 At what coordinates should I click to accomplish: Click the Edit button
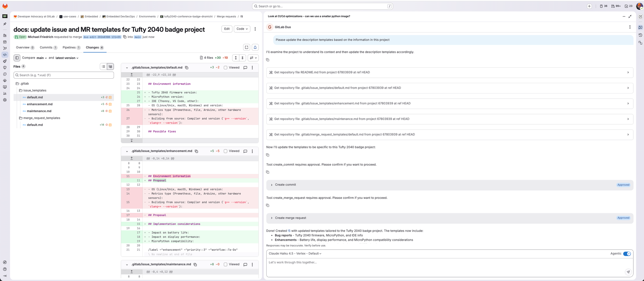[227, 29]
